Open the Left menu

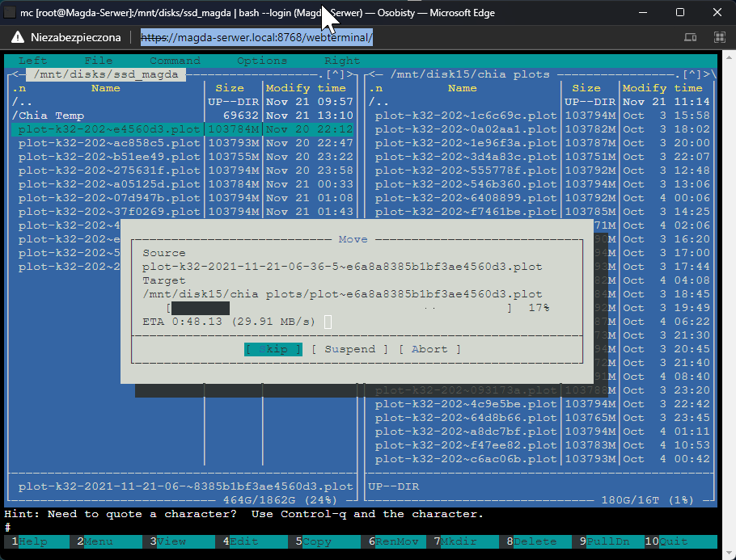click(x=32, y=61)
